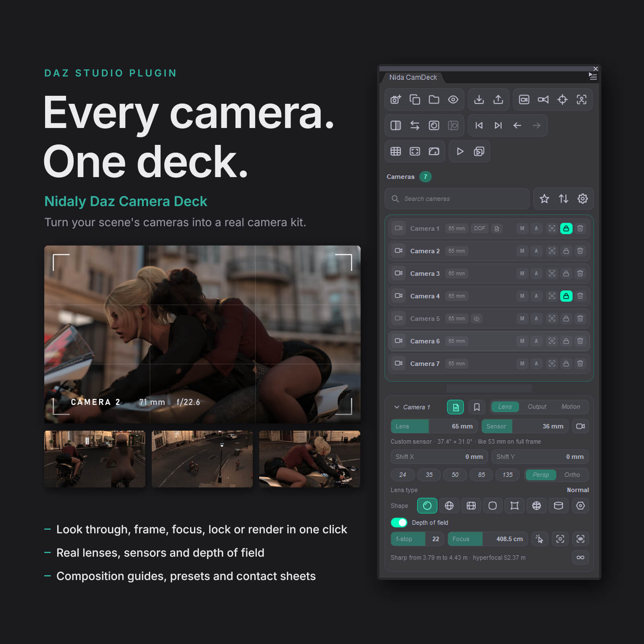Screen dimensions: 644x644
Task: Click the grid composition guide icon
Action: (396, 151)
